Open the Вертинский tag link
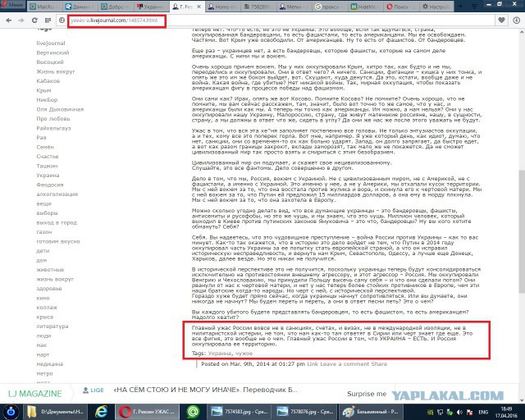 pyautogui.click(x=52, y=52)
